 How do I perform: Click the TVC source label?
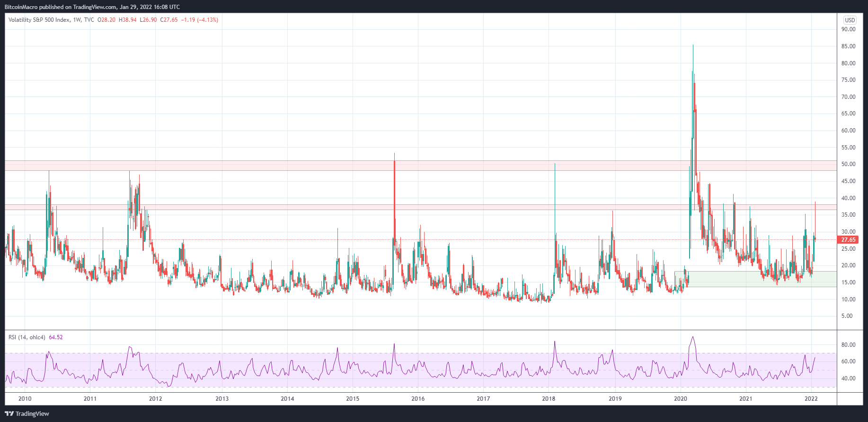click(89, 20)
